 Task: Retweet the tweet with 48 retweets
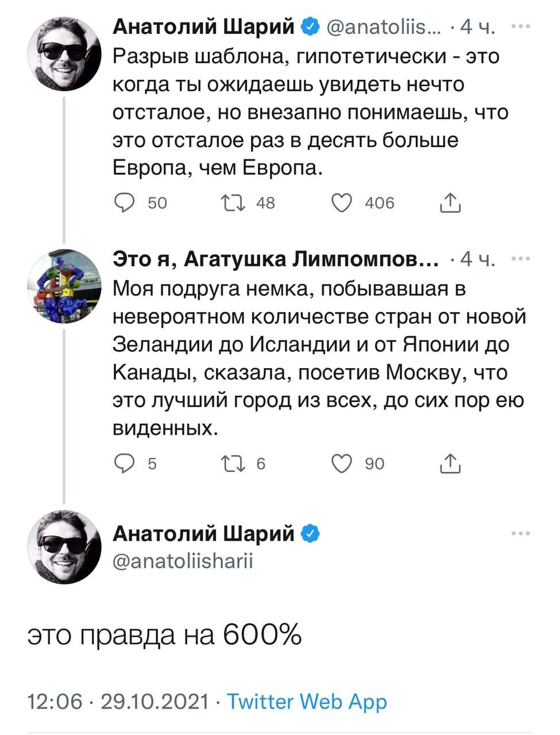point(233,203)
